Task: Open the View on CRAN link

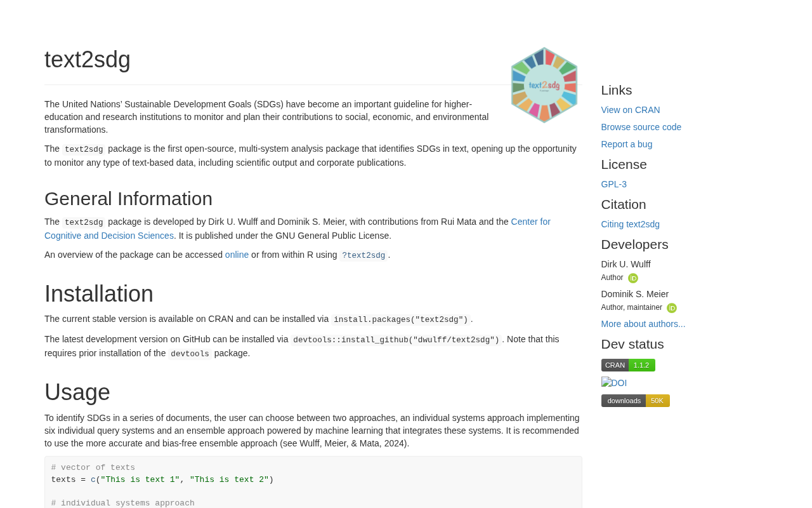Action: (x=631, y=110)
